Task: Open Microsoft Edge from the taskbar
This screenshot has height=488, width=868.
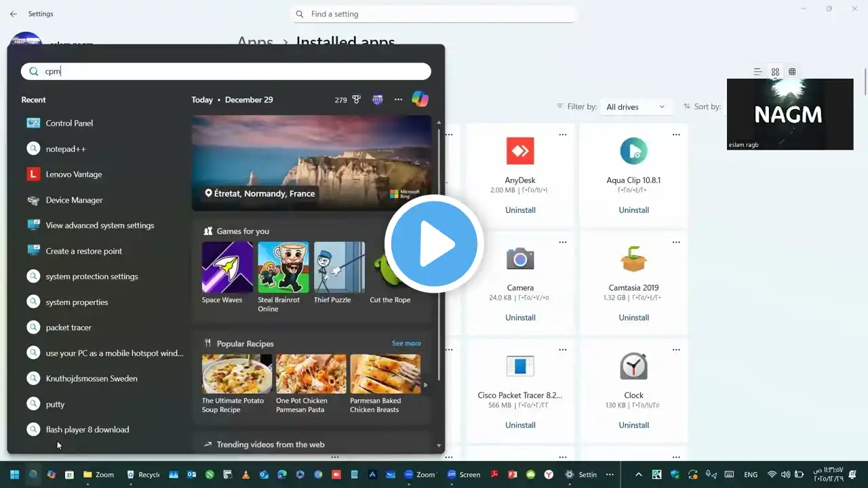Action: click(282, 474)
